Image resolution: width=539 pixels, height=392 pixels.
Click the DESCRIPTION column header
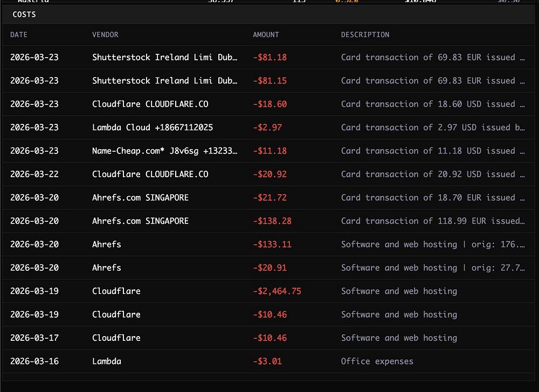tap(365, 34)
